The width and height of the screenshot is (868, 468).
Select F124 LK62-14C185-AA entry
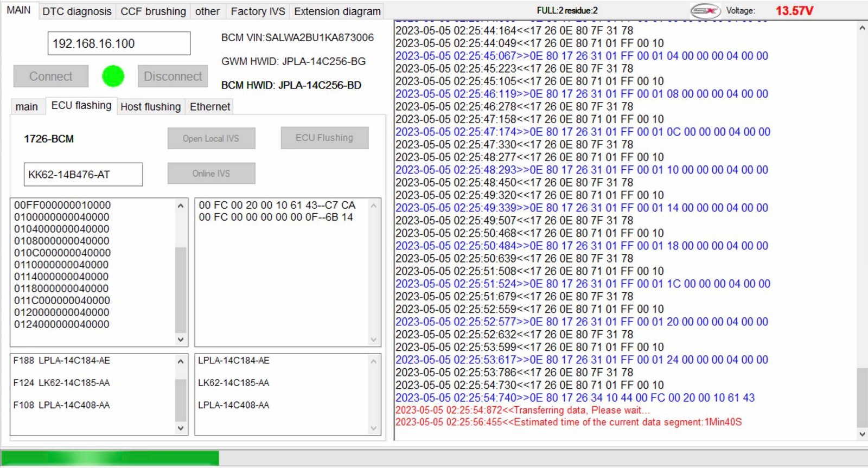coord(62,383)
